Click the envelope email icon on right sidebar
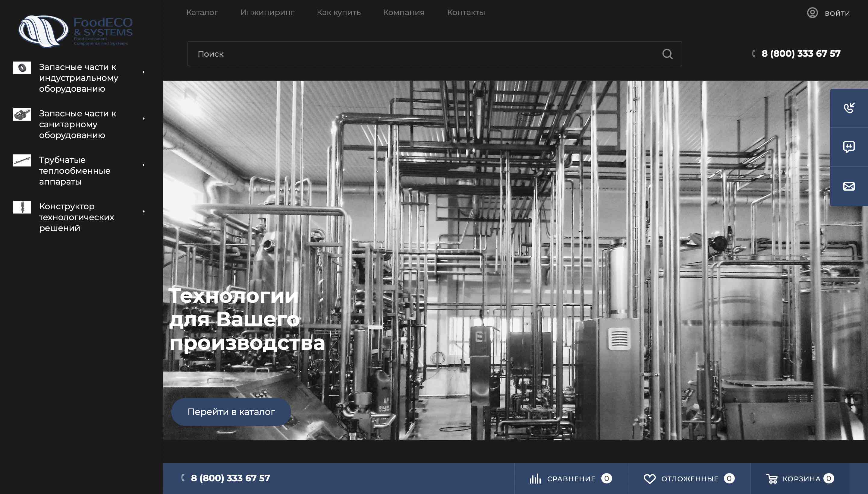The image size is (868, 494). (x=849, y=186)
